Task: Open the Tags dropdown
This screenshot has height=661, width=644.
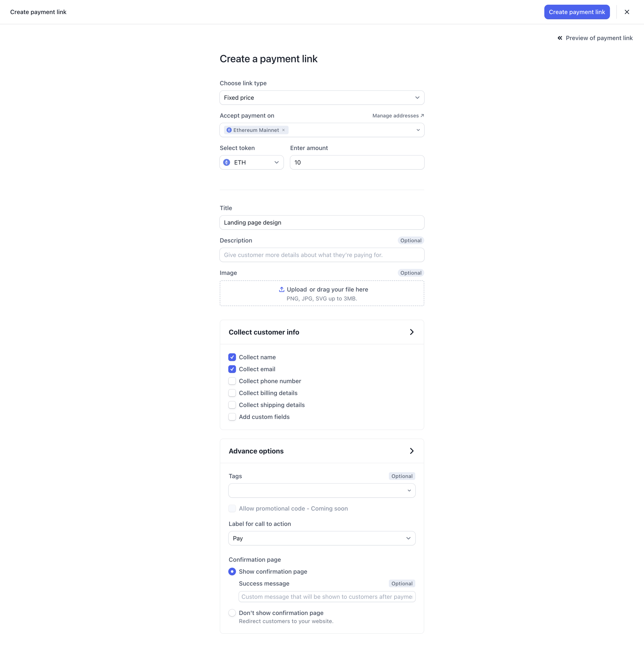Action: (321, 490)
